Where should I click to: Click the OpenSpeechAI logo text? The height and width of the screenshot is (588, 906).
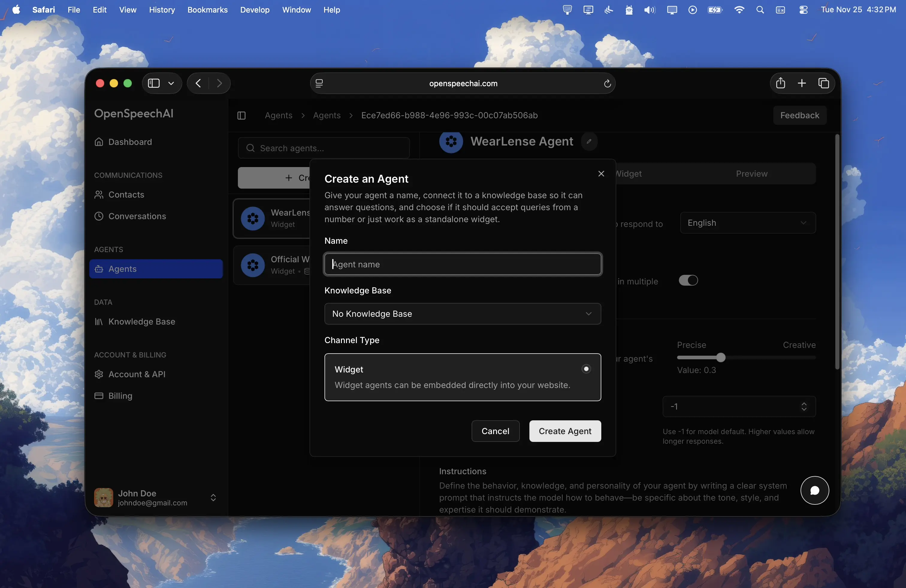coord(134,114)
